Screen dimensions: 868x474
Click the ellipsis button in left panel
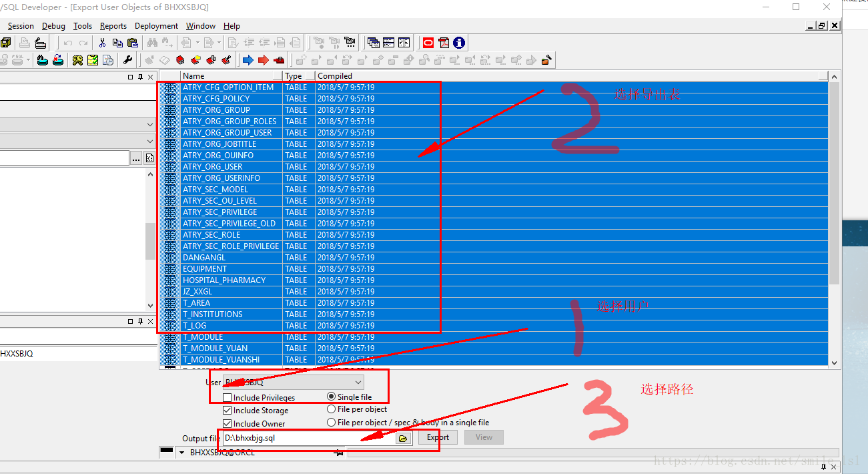click(136, 158)
